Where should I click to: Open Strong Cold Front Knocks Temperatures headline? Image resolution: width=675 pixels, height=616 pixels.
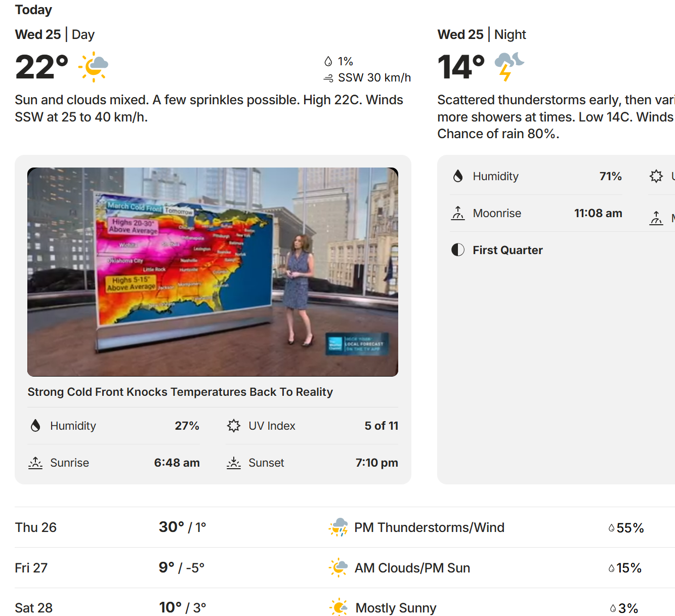pyautogui.click(x=180, y=392)
